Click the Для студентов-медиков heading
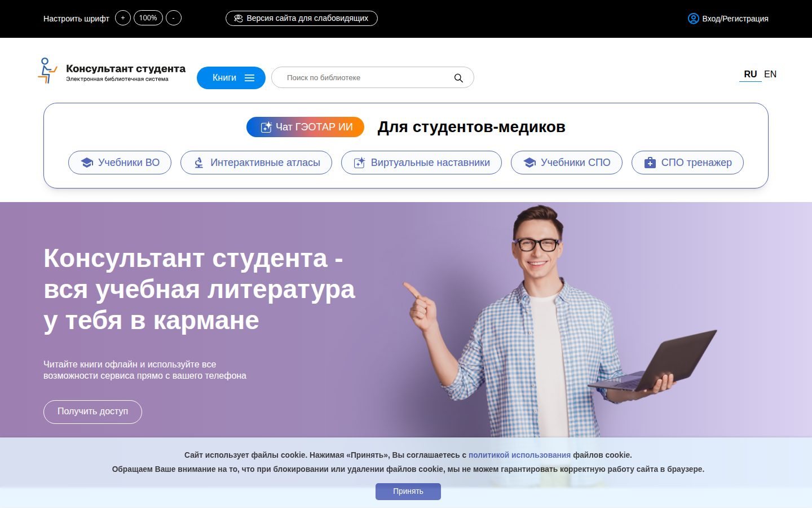 point(471,127)
